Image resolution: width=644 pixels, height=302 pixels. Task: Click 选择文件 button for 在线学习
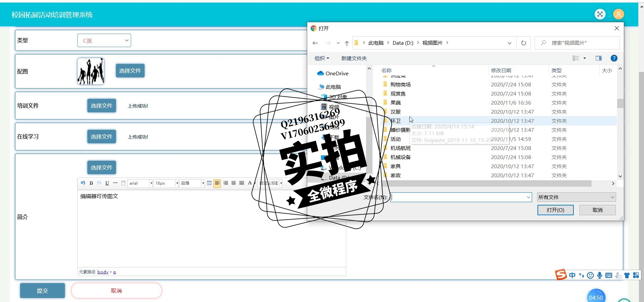(x=102, y=137)
